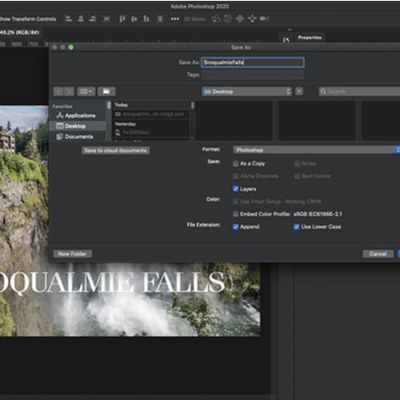Click the forward arrow in Save As dialog
Viewport: 400px width, 400px height.
click(69, 91)
